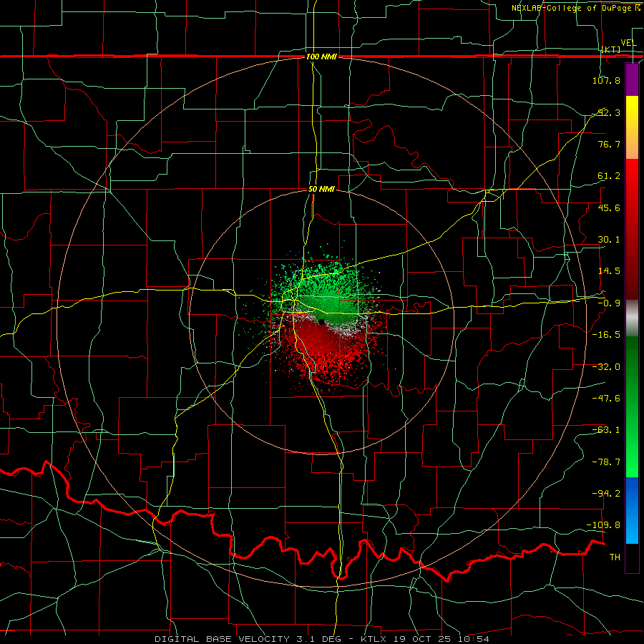Click the -94.2 value on the velocity scale
Screen dimensions: 644x644
click(x=606, y=493)
